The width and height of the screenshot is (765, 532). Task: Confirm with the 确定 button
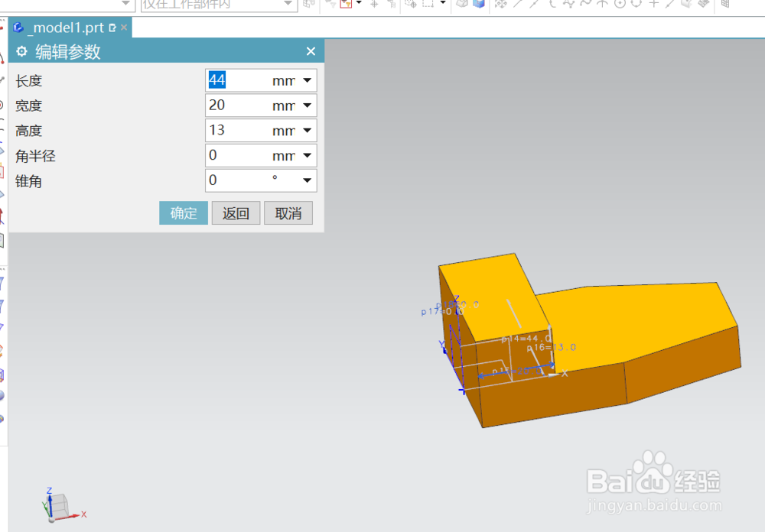click(x=184, y=213)
